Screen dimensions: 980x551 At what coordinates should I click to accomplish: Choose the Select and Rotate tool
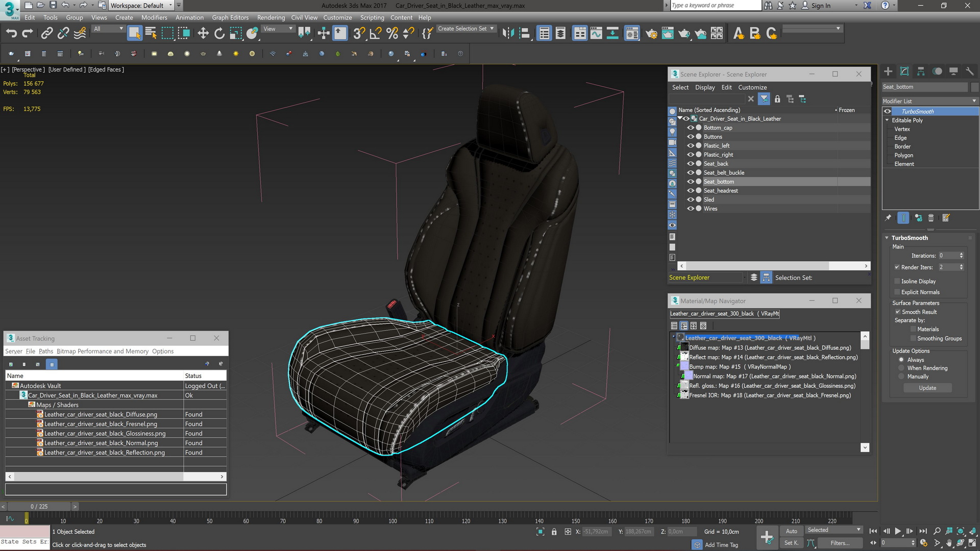(x=219, y=34)
